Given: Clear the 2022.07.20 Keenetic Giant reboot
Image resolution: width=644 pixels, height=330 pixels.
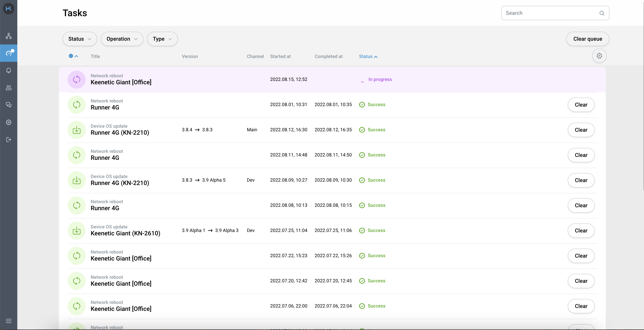Looking at the screenshot, I should (581, 281).
